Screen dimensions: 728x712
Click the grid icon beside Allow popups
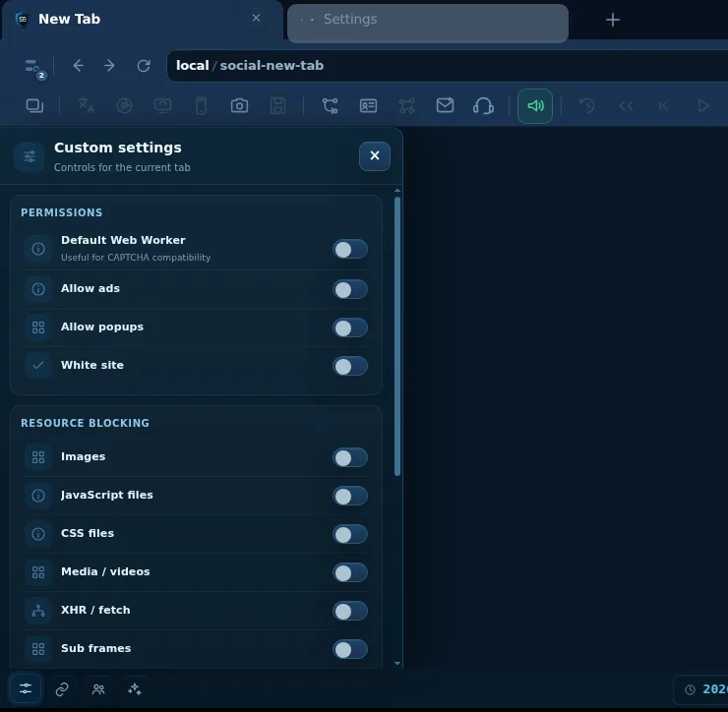(38, 327)
